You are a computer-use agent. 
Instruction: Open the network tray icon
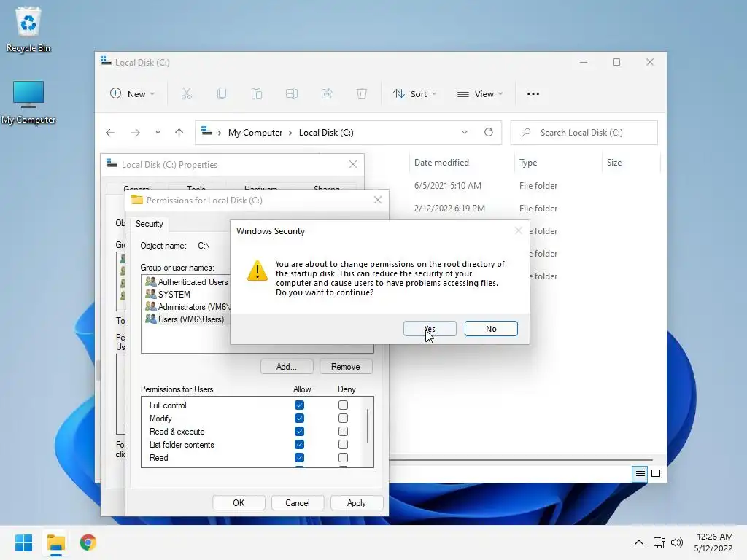(659, 542)
